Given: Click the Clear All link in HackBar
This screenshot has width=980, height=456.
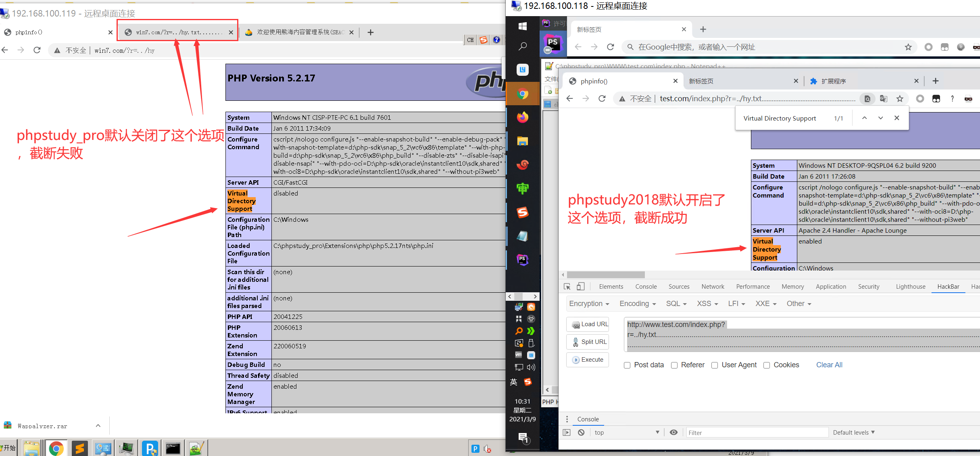Looking at the screenshot, I should pos(829,364).
